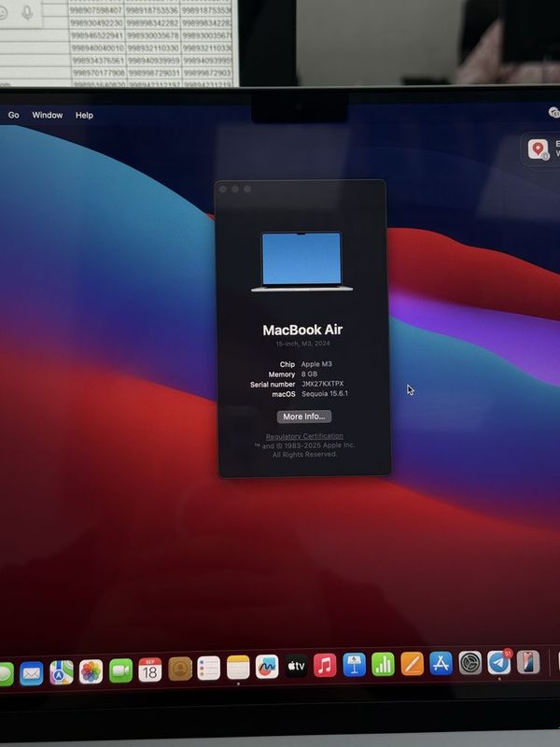Image resolution: width=560 pixels, height=747 pixels.
Task: Launch Reminders from the Dock
Action: pyautogui.click(x=208, y=669)
